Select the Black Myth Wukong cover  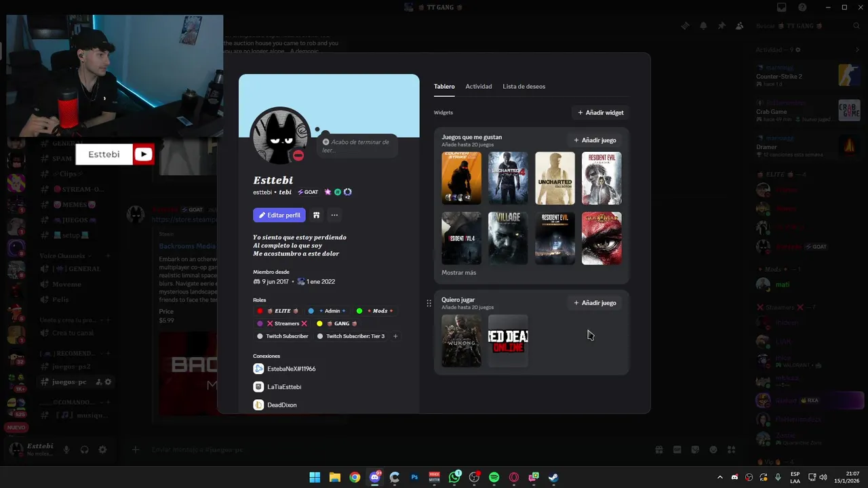point(461,340)
